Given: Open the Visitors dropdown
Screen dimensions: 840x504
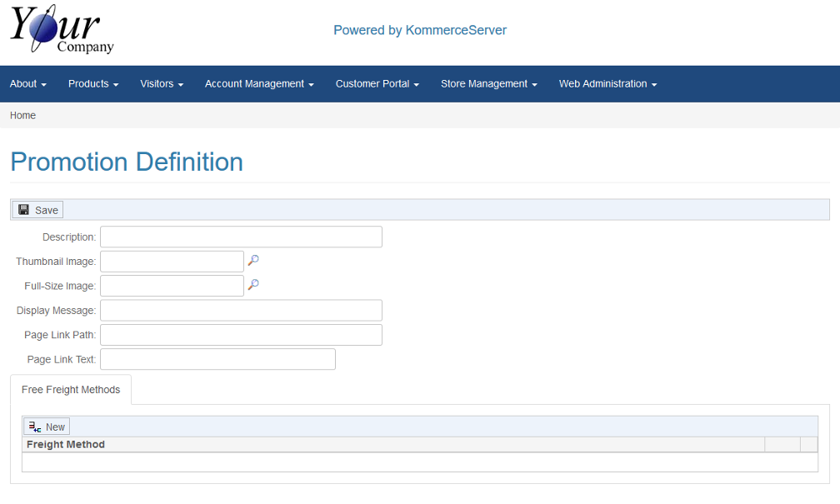Looking at the screenshot, I should (x=162, y=84).
